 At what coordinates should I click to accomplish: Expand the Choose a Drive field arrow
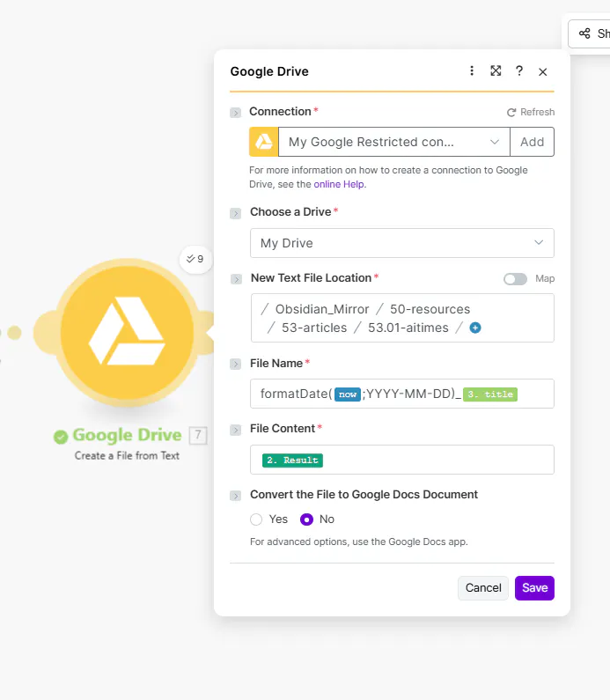tap(236, 213)
